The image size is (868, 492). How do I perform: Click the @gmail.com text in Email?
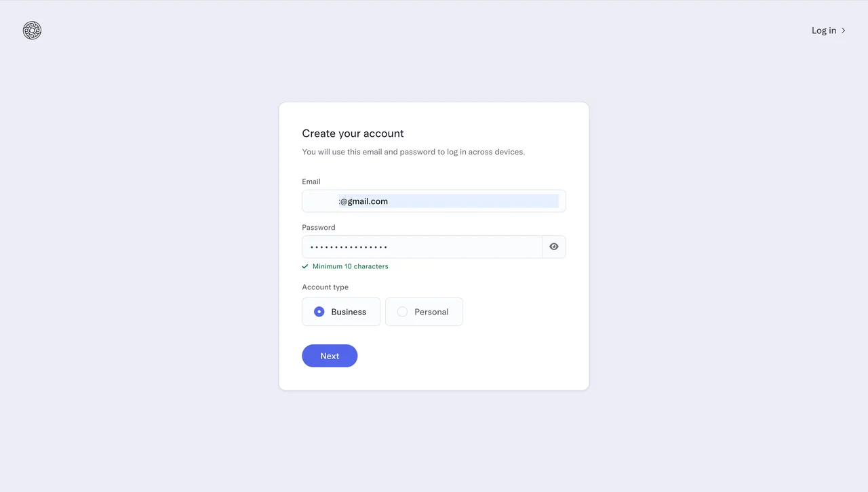pos(364,201)
